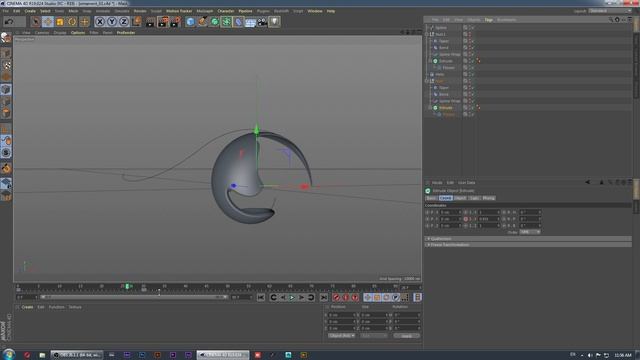
Task: Open Render to Picture Viewer icon
Action: pyautogui.click(x=163, y=22)
